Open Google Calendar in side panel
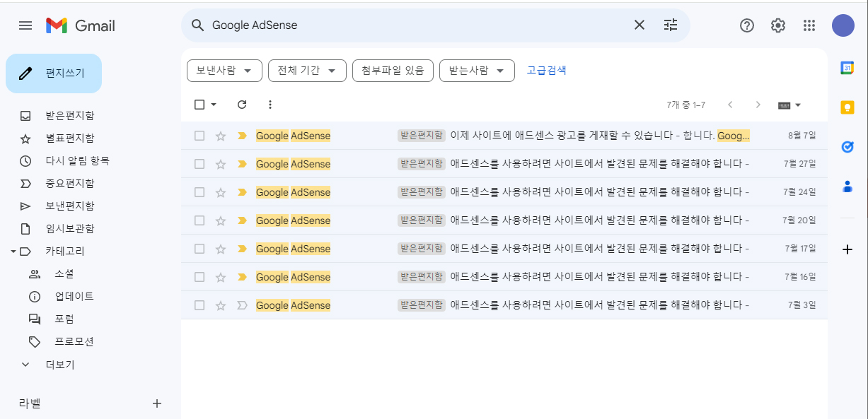The image size is (868, 419). coord(847,68)
